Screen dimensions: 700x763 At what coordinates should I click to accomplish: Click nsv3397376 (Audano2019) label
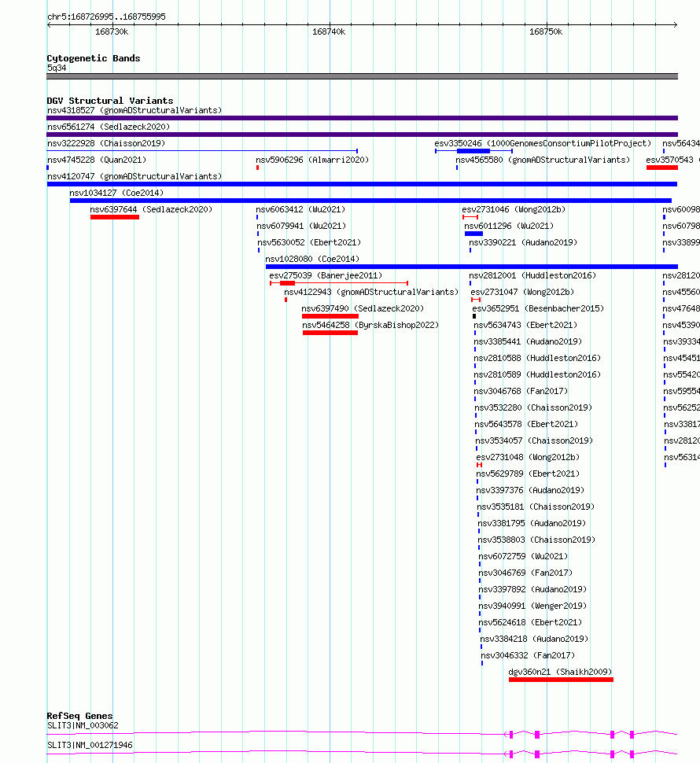(x=530, y=491)
